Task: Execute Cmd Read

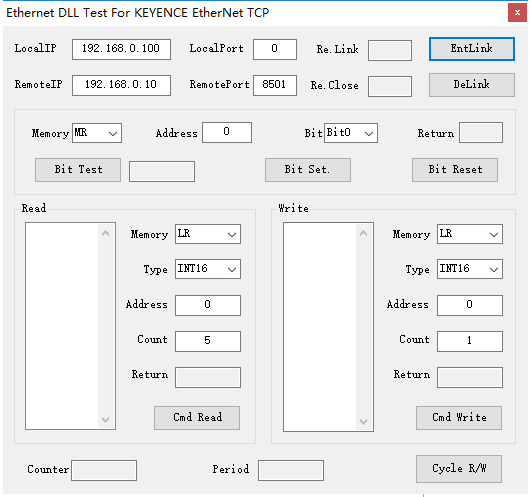Action: [197, 418]
